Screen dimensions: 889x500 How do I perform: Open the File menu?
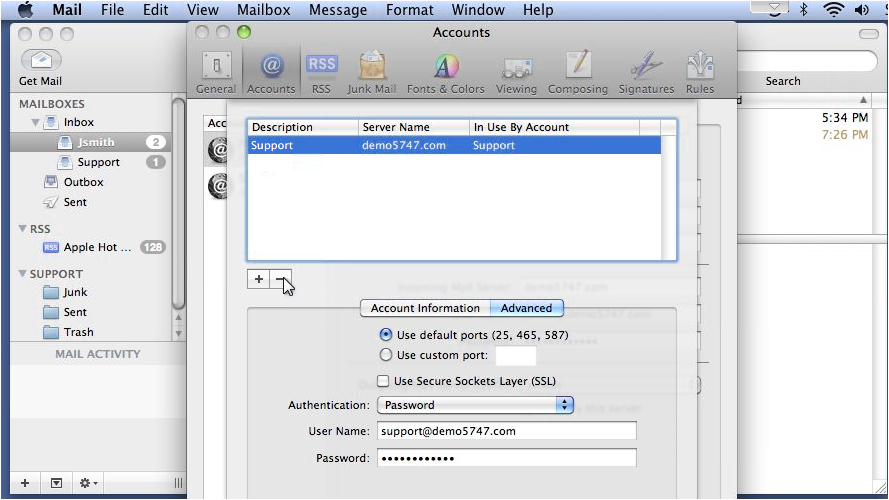point(112,10)
